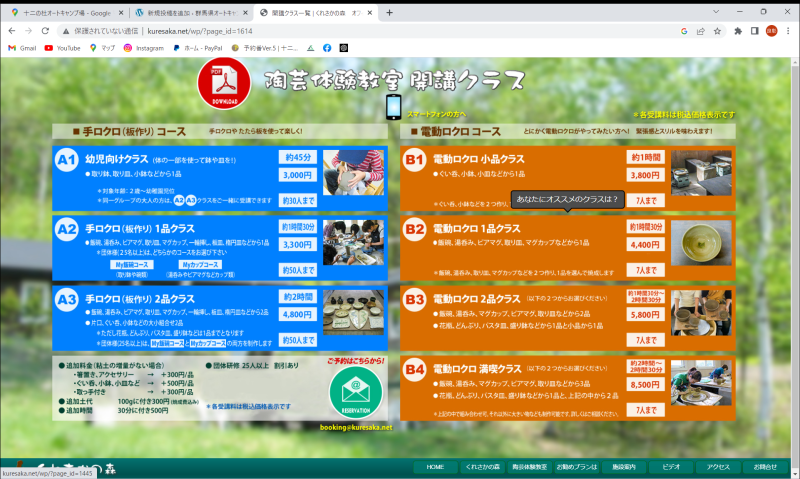Open the Instagram bookmark
Viewport: 800px width, 479px height.
tap(143, 47)
